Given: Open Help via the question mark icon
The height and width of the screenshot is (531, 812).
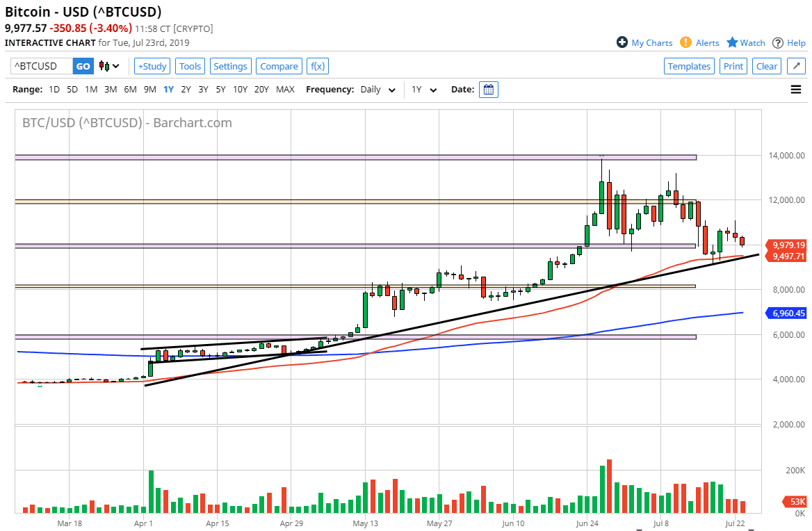Looking at the screenshot, I should click(x=777, y=42).
